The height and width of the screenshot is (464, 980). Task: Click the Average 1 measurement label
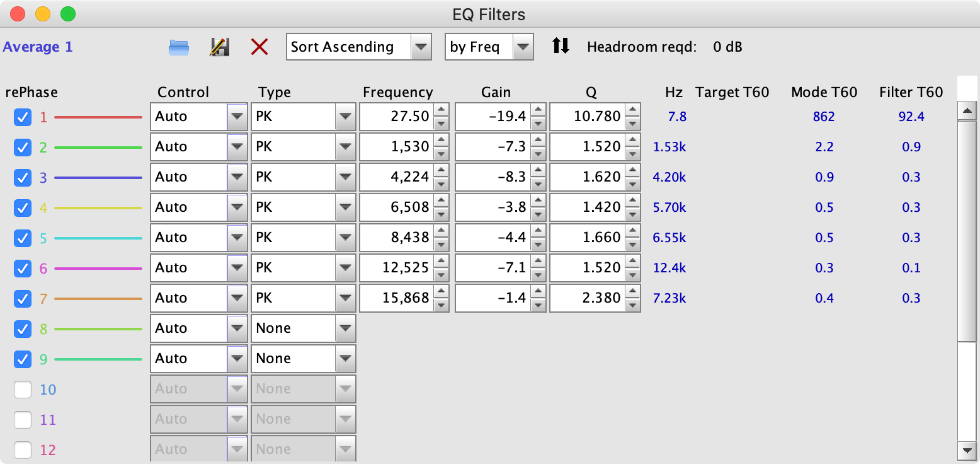[x=38, y=47]
